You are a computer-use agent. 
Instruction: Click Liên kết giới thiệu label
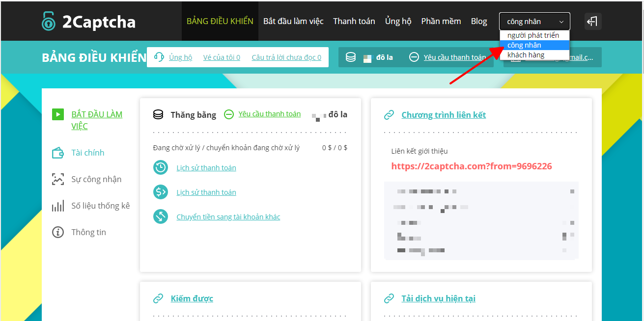pos(420,151)
